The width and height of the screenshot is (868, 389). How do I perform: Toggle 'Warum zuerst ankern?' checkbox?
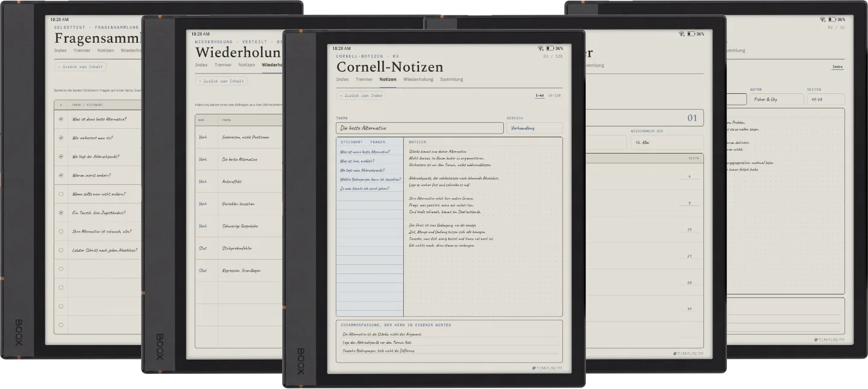pos(61,175)
